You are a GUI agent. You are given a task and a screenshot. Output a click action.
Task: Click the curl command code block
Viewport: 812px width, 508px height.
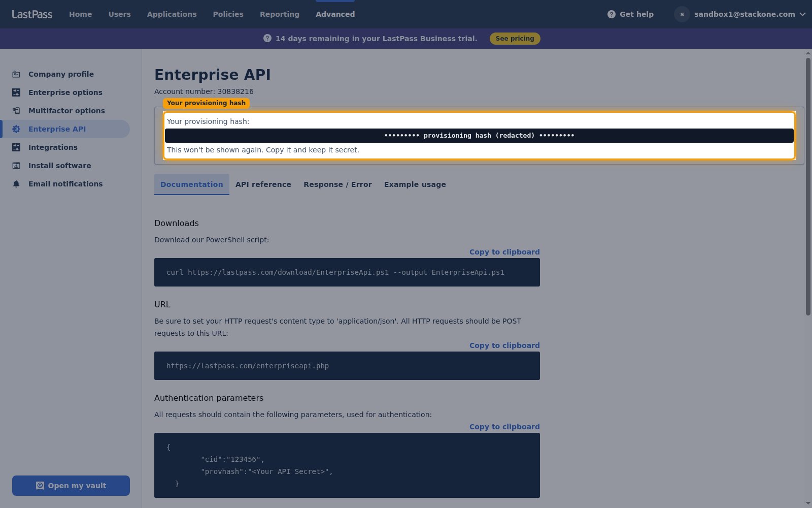tap(347, 272)
